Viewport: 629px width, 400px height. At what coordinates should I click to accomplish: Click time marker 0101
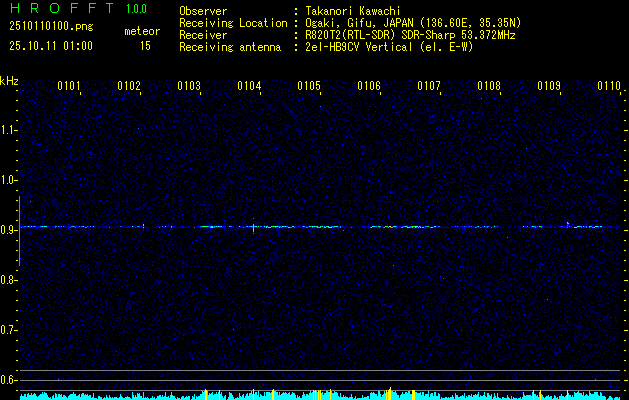[69, 86]
